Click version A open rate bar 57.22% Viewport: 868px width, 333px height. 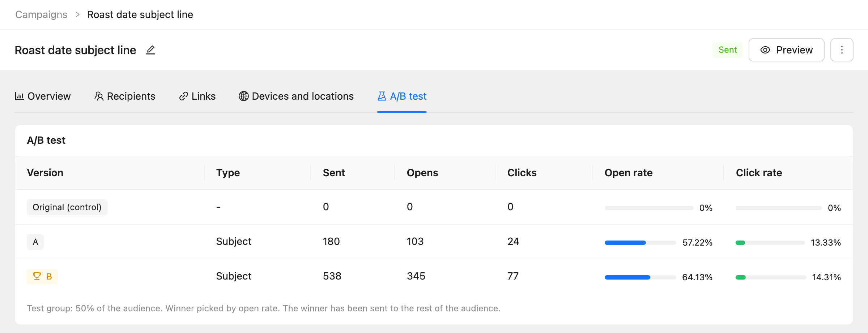tap(640, 243)
